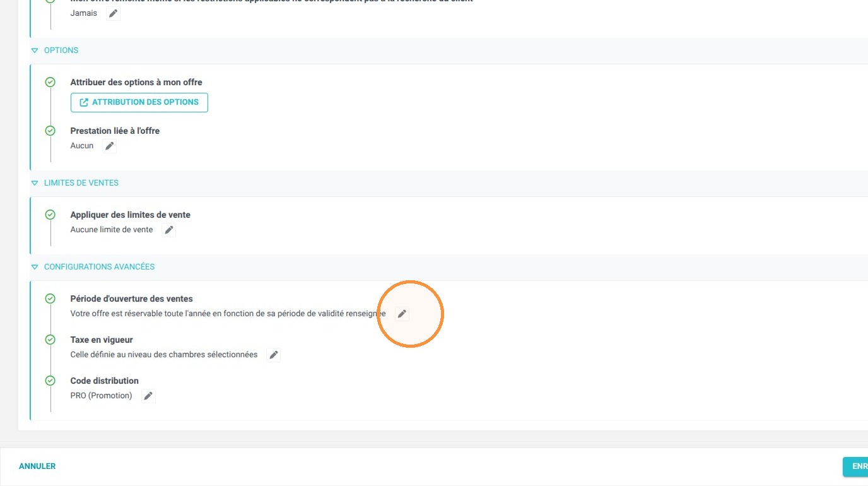Edit 'Taxe en vigueur' pencil icon
This screenshot has width=868, height=486.
274,355
